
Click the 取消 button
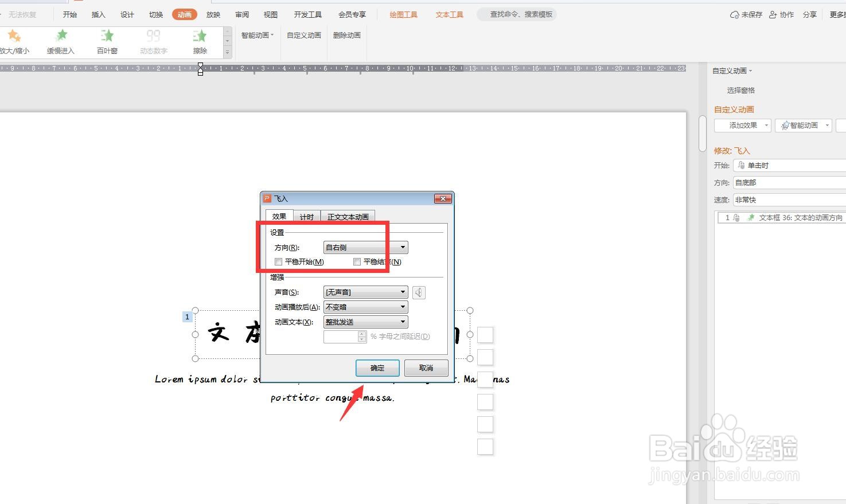[426, 368]
